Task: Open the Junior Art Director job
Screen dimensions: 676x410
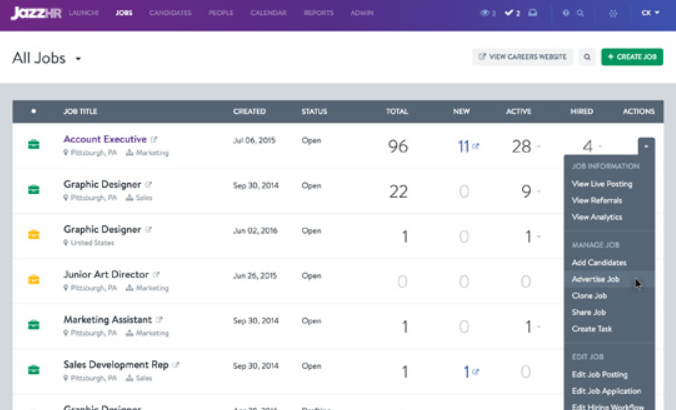Action: pyautogui.click(x=106, y=275)
